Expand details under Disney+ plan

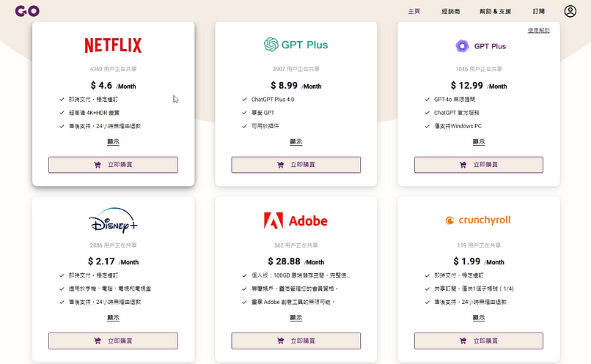click(x=113, y=318)
